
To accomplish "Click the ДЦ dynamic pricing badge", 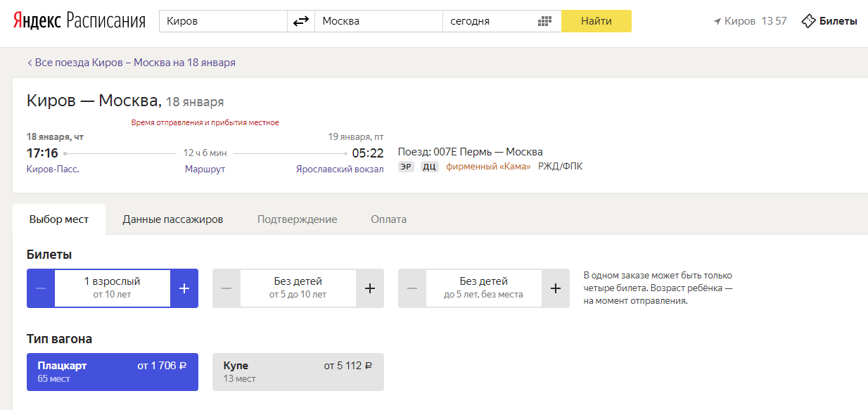I will 430,167.
